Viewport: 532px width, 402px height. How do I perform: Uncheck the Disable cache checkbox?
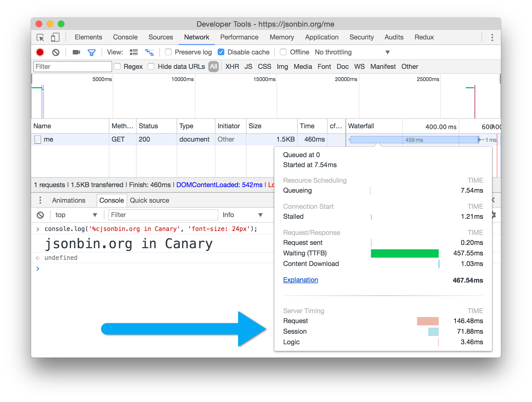(221, 52)
